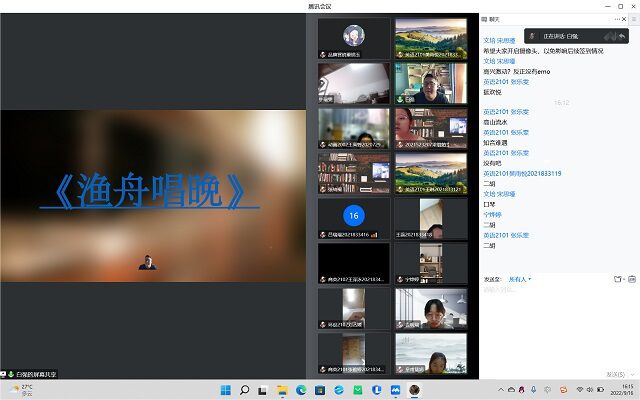Toggle the microphone icon in system tray
The height and width of the screenshot is (400, 640).
[534, 389]
